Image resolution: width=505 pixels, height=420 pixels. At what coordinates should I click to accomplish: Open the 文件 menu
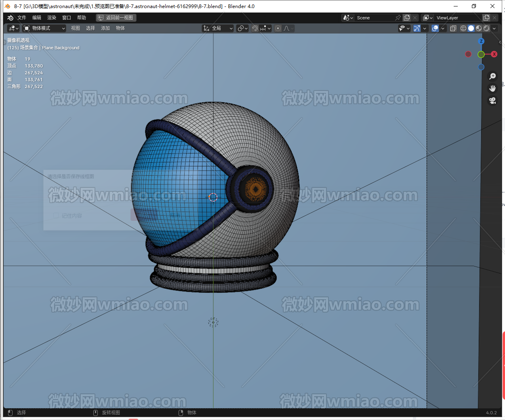click(x=22, y=18)
